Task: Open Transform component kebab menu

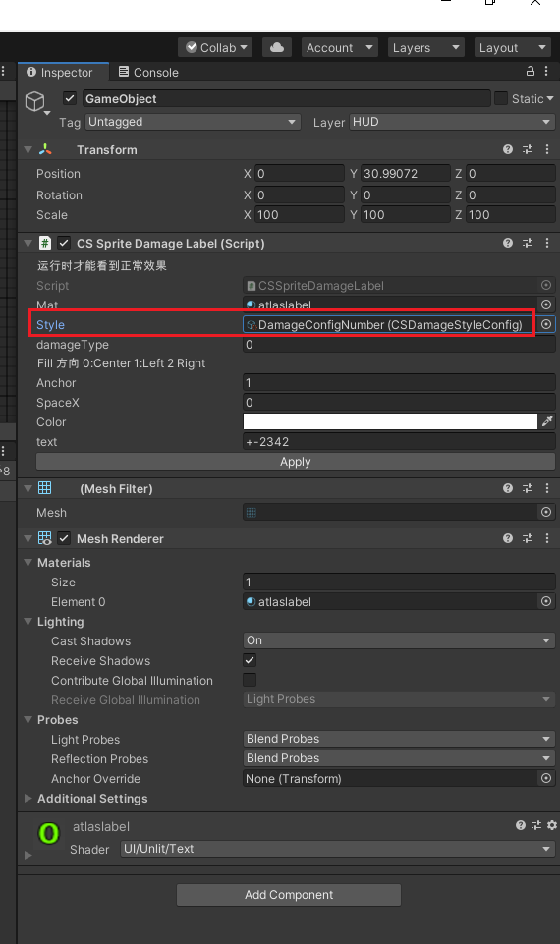Action: pos(547,149)
